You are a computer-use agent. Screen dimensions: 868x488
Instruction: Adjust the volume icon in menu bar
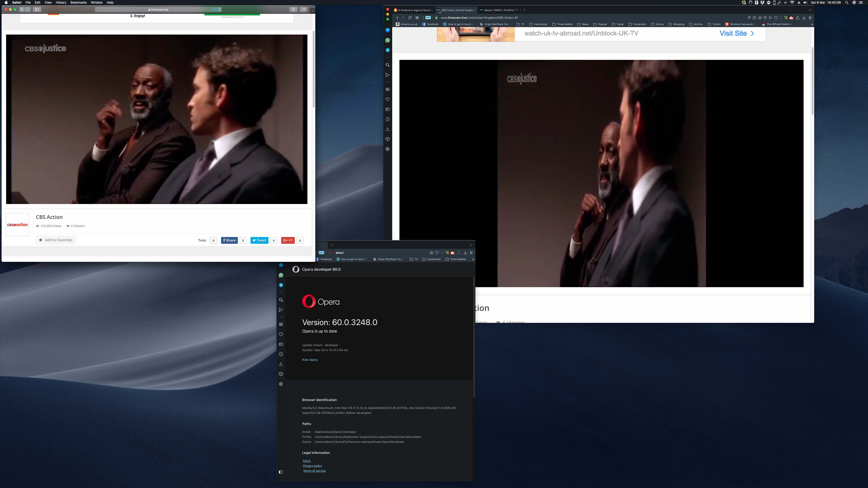click(805, 2)
